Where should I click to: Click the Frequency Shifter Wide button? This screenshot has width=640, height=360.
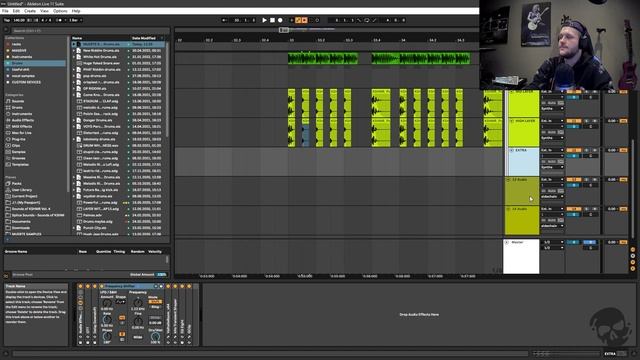pyautogui.click(x=138, y=338)
